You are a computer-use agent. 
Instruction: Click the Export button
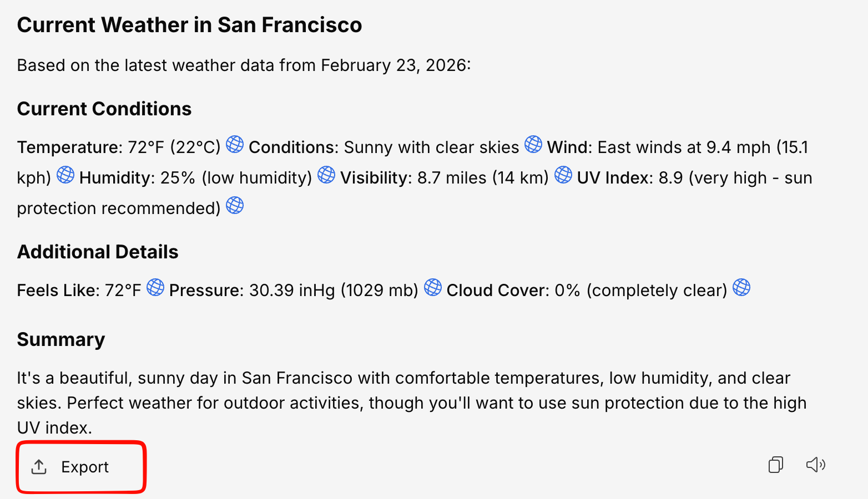[81, 467]
